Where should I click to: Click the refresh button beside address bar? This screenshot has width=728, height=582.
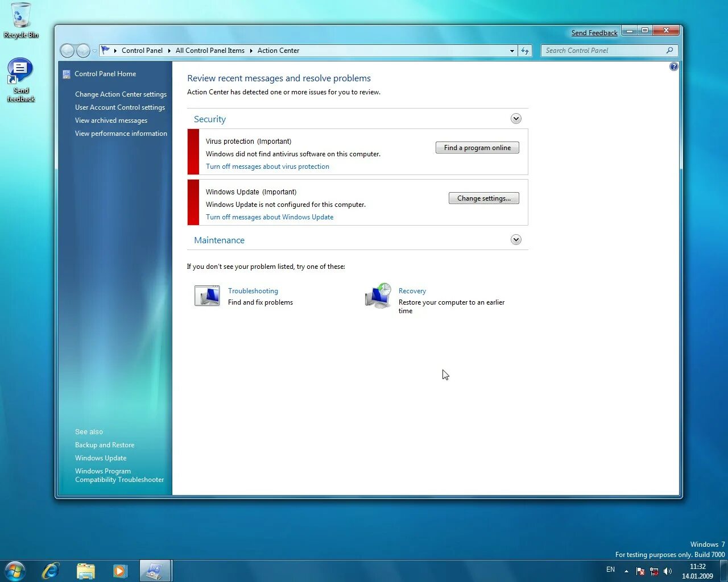click(525, 51)
